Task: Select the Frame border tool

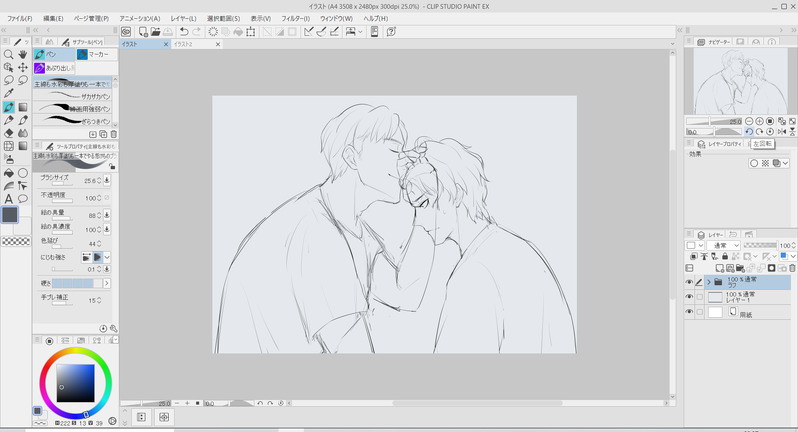Action: coord(9,146)
